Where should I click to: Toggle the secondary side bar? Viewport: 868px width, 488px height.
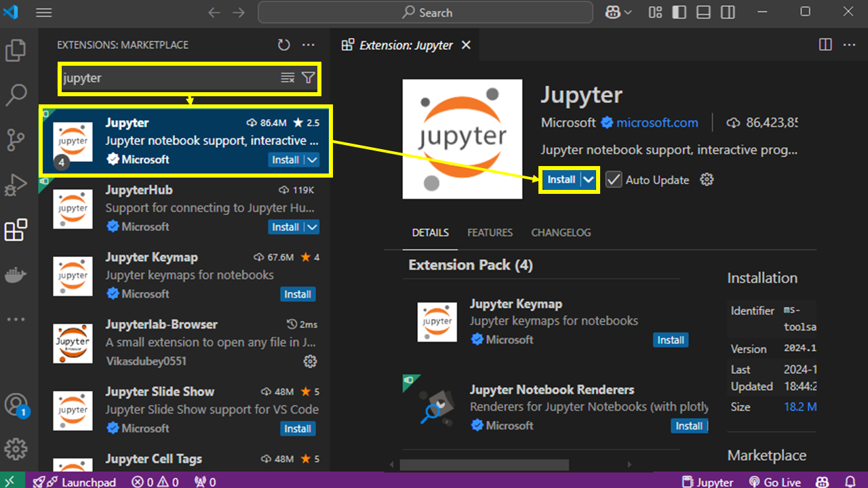point(728,12)
